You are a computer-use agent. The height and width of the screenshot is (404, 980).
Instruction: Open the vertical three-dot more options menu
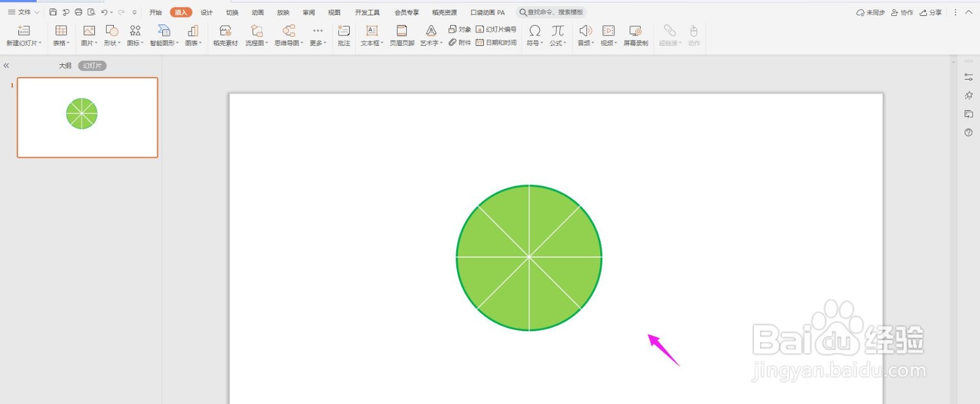pos(955,12)
